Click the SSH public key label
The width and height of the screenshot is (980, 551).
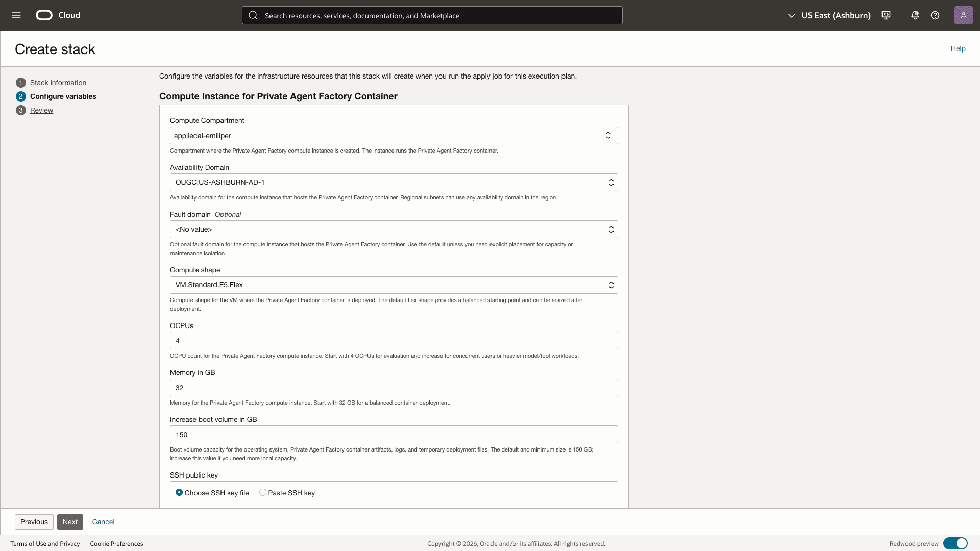(x=194, y=475)
